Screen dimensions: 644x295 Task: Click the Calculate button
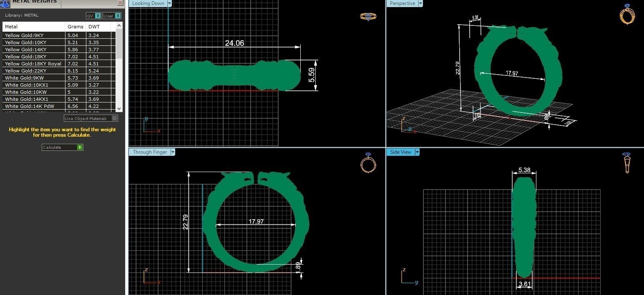tap(63, 147)
